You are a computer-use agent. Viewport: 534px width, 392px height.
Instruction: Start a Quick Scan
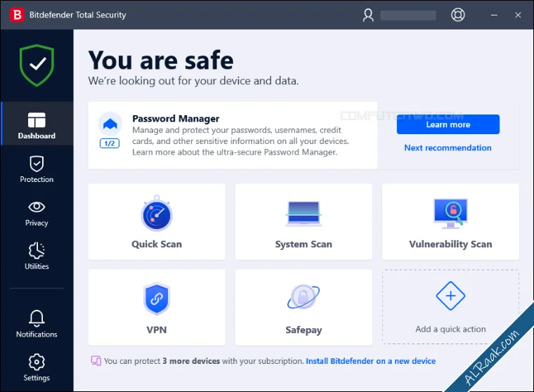point(157,222)
